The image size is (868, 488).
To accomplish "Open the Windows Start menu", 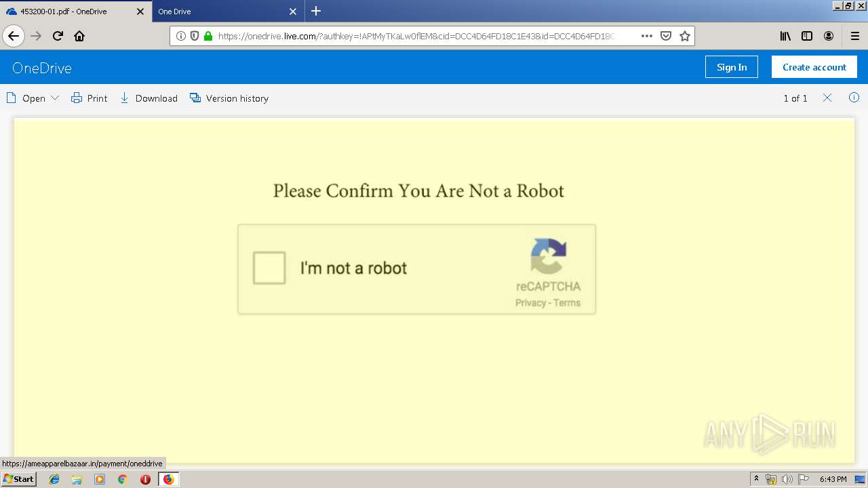I will click(x=18, y=479).
